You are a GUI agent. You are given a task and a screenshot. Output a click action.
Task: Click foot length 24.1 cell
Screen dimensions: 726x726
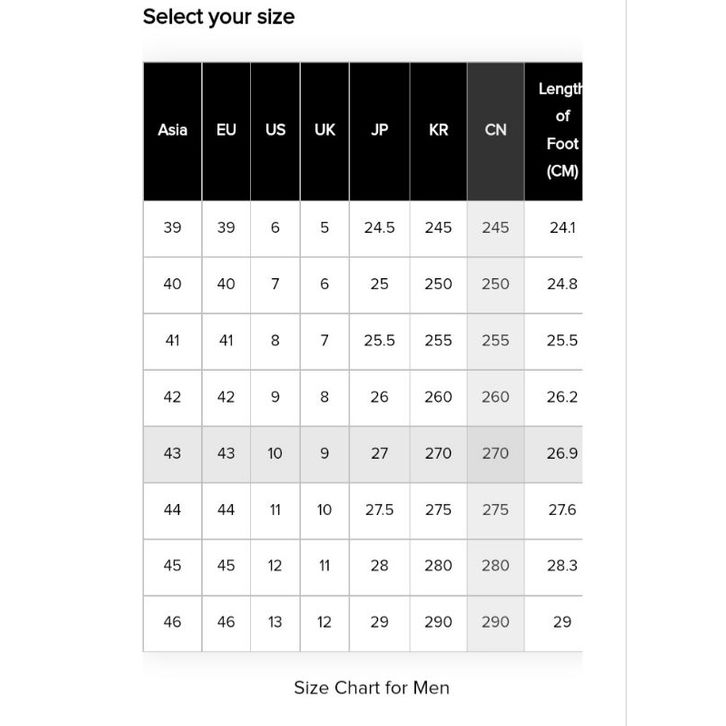562,228
